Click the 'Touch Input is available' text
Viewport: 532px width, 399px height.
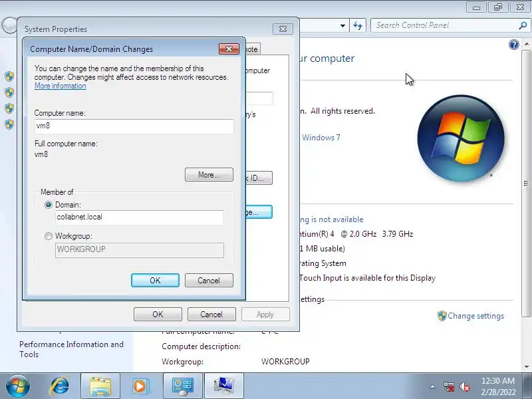tap(368, 278)
